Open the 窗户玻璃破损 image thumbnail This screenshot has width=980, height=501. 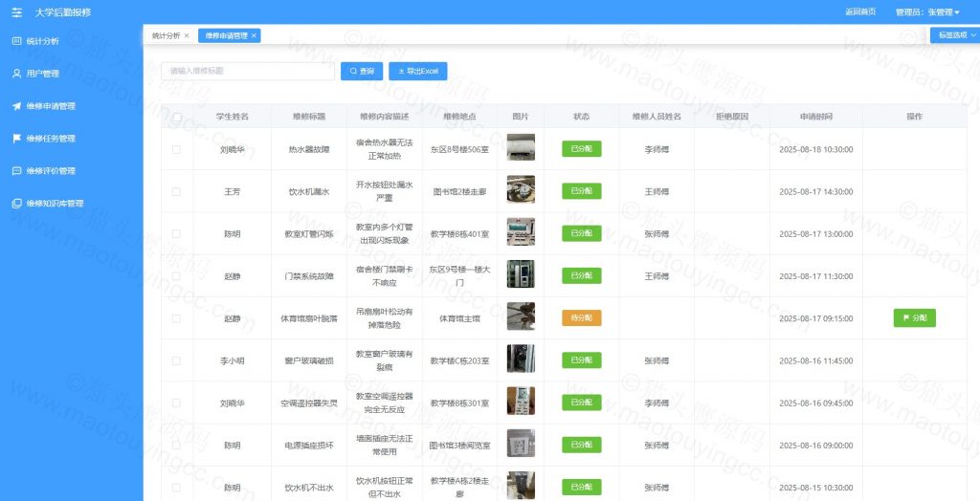(521, 359)
